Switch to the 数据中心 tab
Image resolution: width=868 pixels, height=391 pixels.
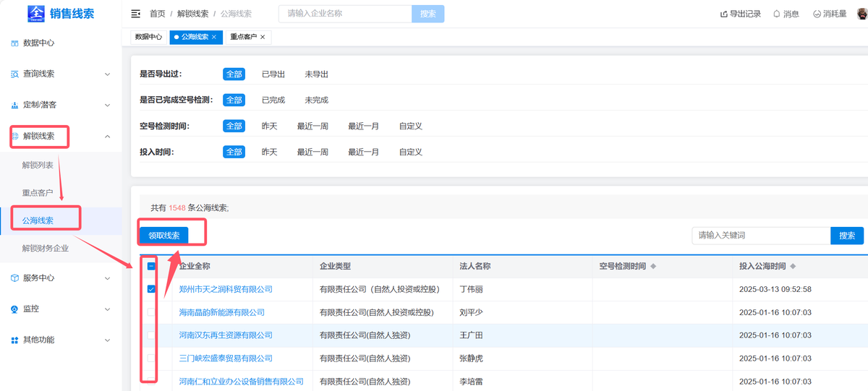point(149,37)
